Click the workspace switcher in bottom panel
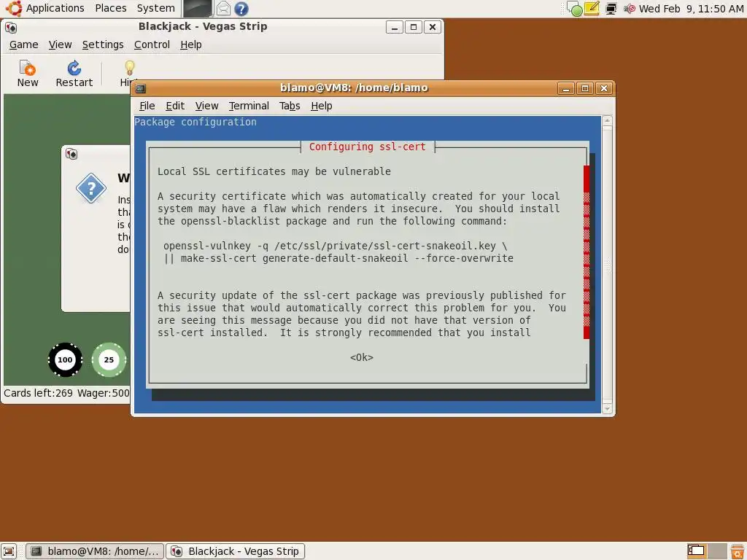 (x=706, y=551)
